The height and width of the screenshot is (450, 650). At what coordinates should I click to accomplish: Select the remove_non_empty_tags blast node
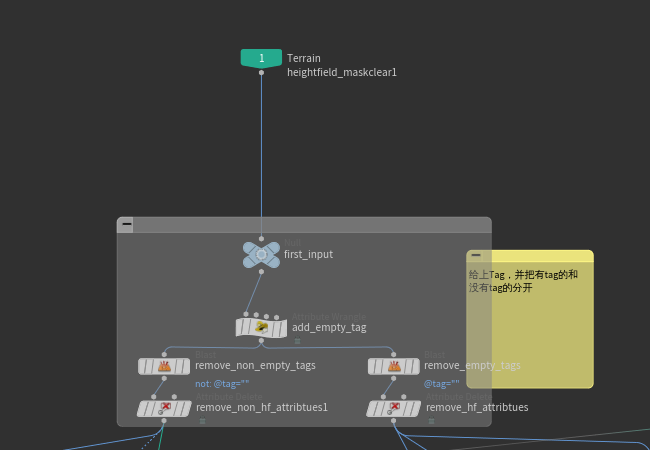[164, 366]
